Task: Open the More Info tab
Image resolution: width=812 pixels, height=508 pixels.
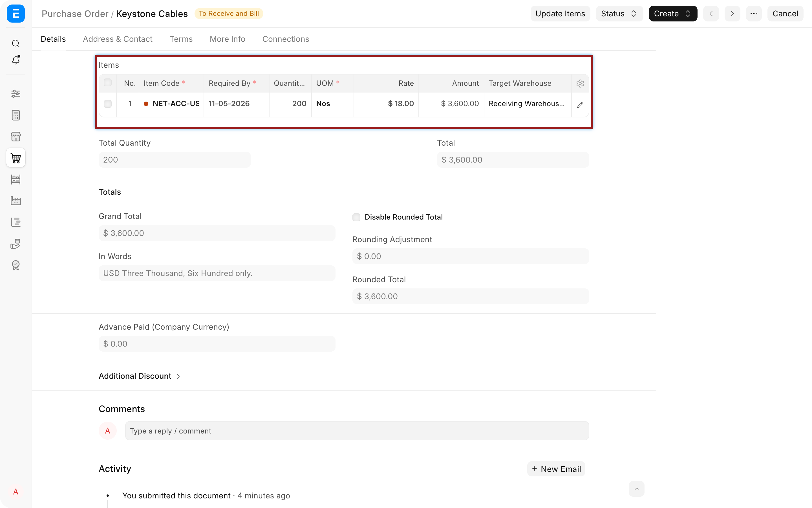Action: pos(228,39)
